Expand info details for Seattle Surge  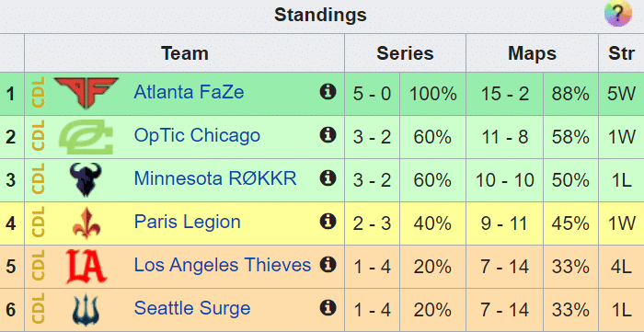coord(328,308)
